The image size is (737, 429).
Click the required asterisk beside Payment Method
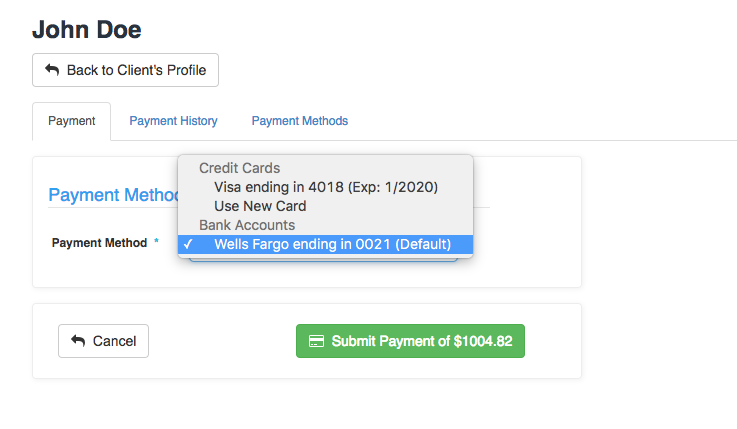pyautogui.click(x=157, y=241)
